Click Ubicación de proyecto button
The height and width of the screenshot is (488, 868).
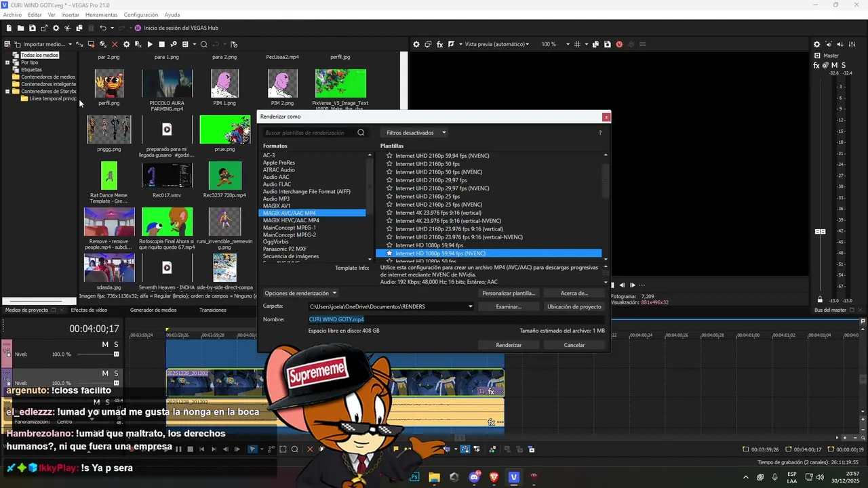coord(574,306)
